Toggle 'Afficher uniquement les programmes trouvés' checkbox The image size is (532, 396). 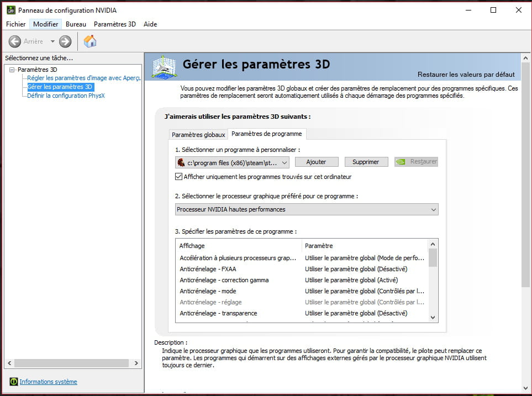click(x=178, y=176)
